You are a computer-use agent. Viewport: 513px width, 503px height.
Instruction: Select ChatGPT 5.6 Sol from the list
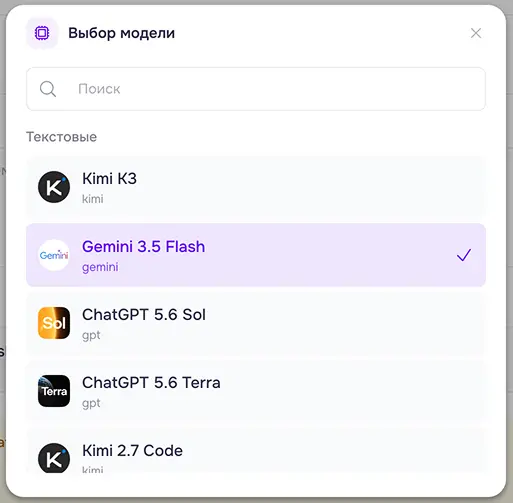coord(256,323)
